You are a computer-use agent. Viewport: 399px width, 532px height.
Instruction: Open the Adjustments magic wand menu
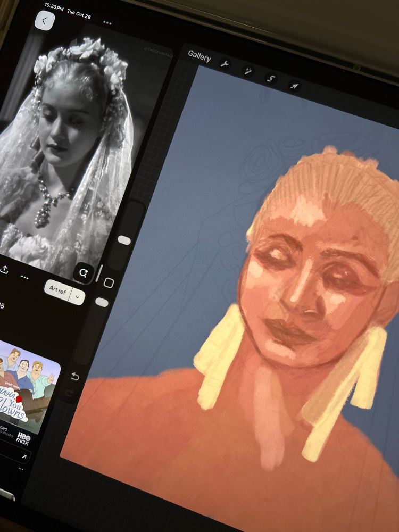coord(248,71)
